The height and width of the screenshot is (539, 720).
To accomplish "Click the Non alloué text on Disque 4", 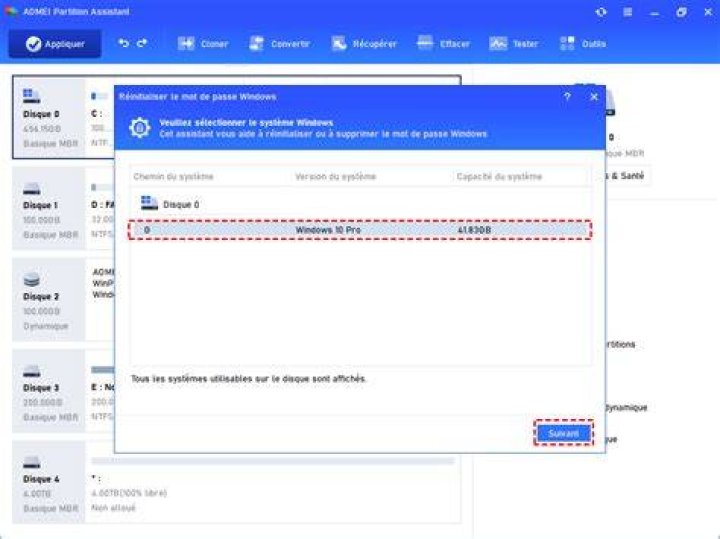I will [x=113, y=508].
